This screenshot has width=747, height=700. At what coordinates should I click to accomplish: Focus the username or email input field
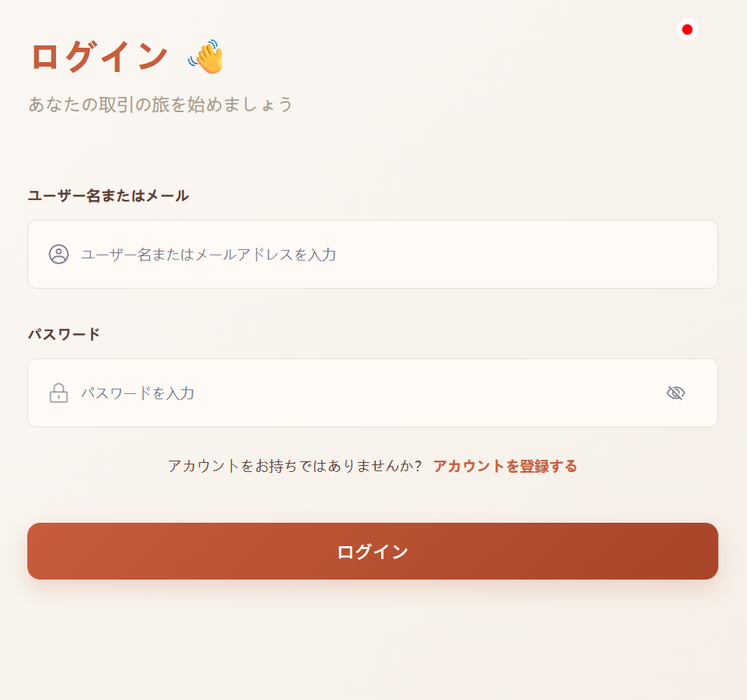394,255
